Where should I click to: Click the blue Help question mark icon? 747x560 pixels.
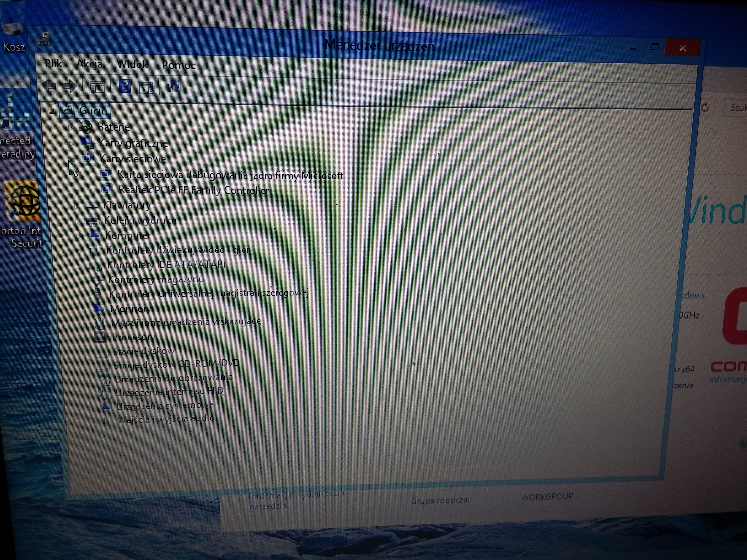pos(125,87)
